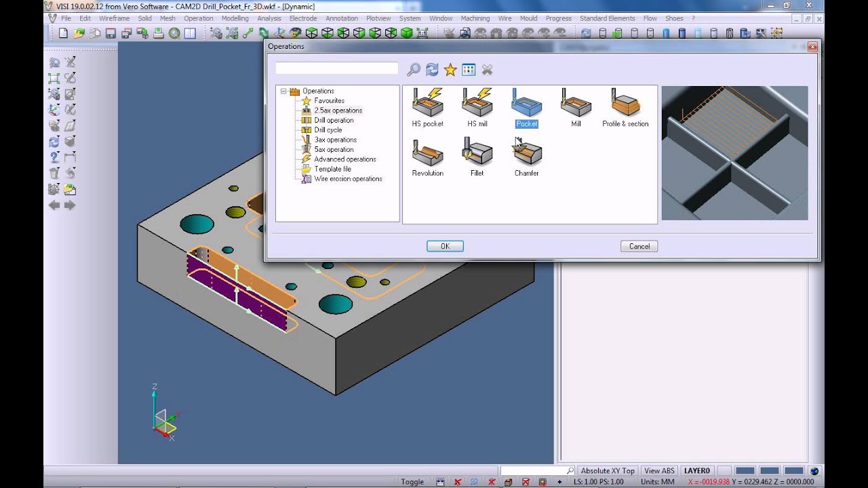Click the trash bin icon in left toolbar
The width and height of the screenshot is (868, 488).
point(54,174)
